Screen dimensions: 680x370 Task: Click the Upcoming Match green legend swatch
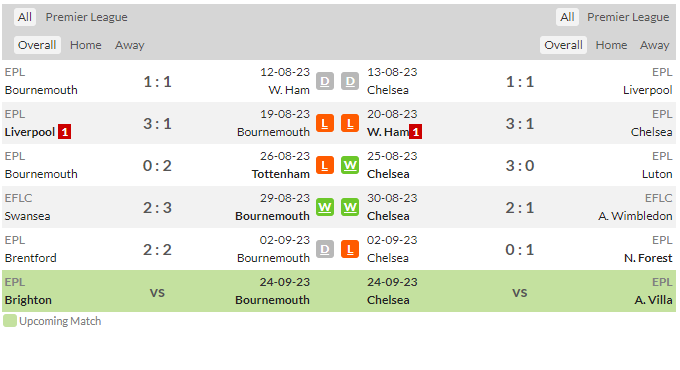tap(10, 321)
